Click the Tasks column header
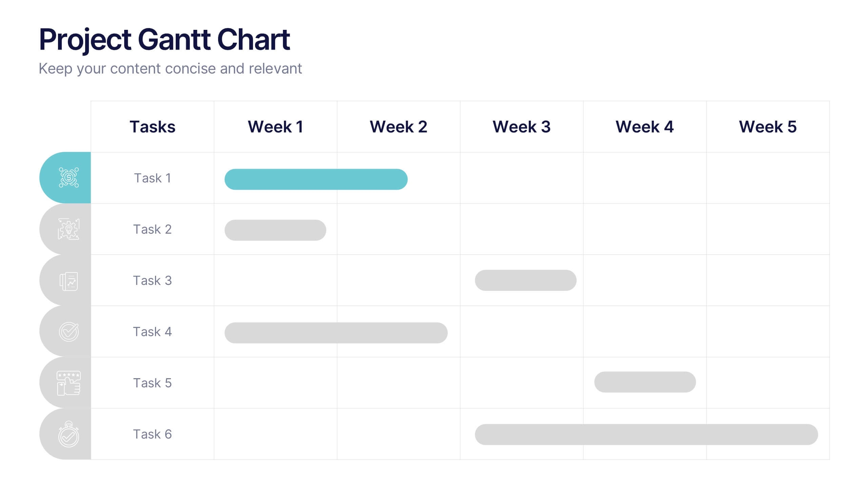The height and width of the screenshot is (488, 868). pos(152,127)
